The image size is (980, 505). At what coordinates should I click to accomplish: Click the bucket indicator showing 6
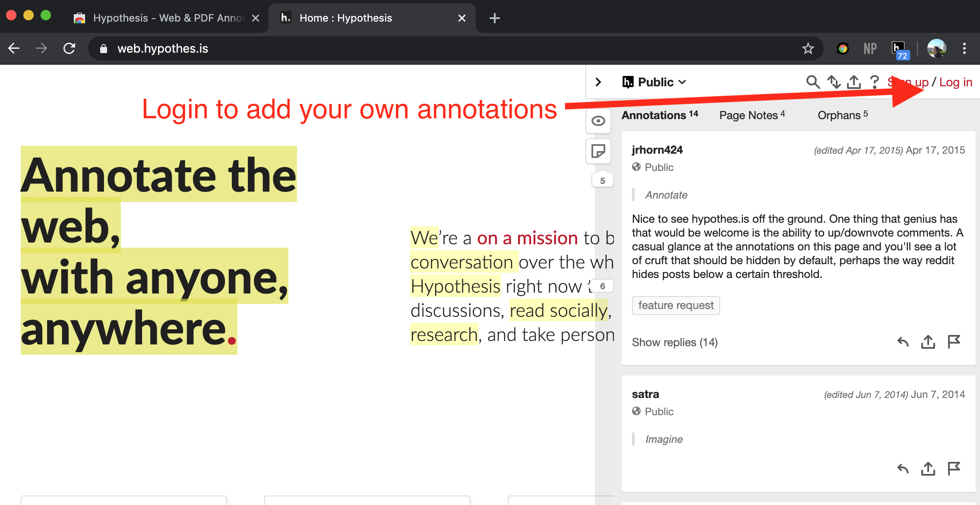coord(602,286)
